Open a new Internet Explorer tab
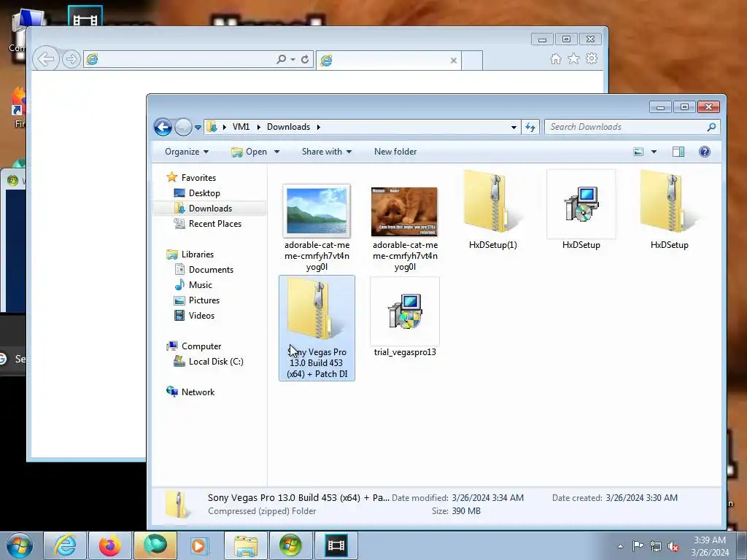The width and height of the screenshot is (747, 560). (472, 61)
